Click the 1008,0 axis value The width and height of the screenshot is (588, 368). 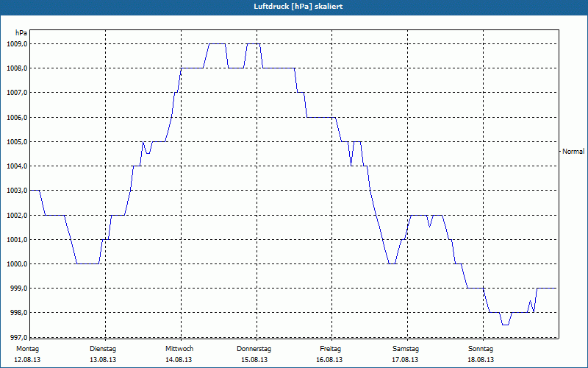point(17,68)
